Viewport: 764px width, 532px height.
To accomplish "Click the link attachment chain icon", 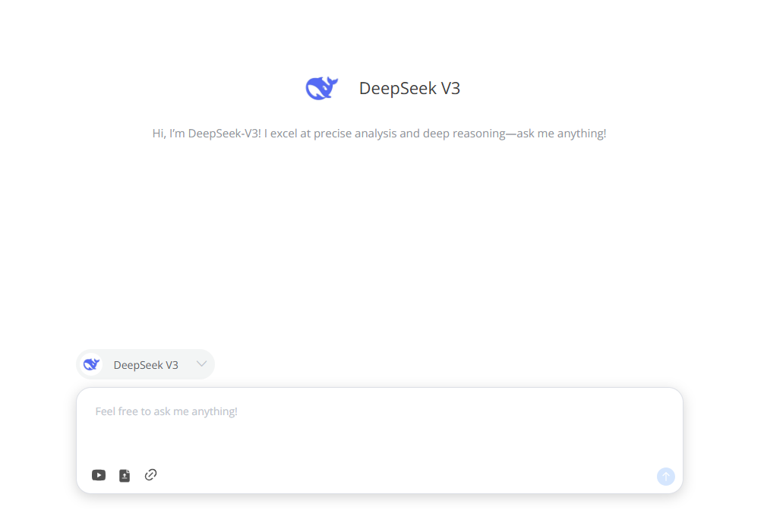I will coord(150,475).
